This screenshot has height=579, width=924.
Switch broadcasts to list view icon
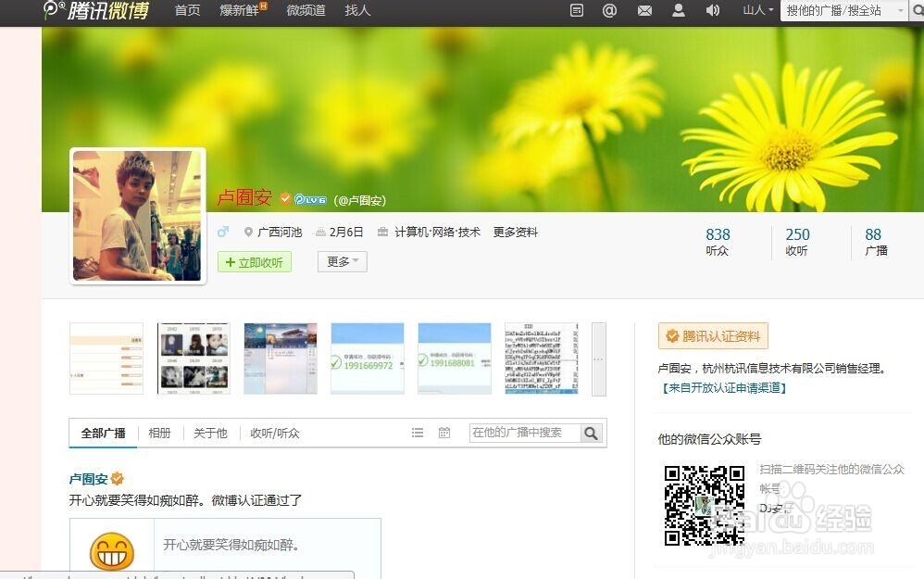[x=418, y=432]
